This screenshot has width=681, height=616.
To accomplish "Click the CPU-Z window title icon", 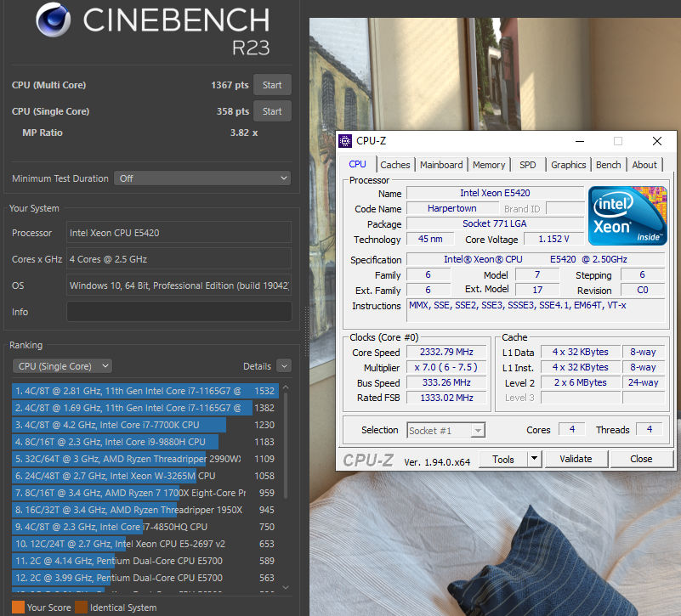I will tap(345, 141).
